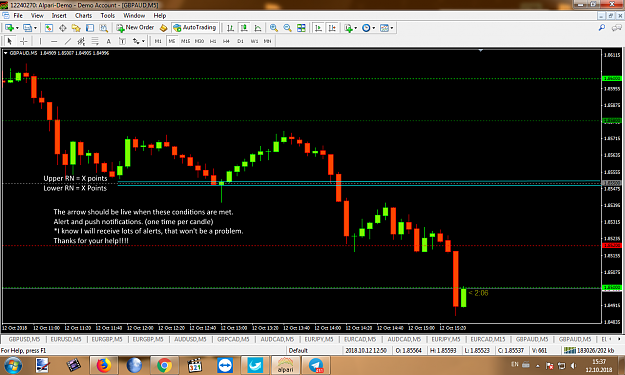The image size is (625, 375).
Task: Open the Strategy Tester icon
Action: tap(103, 28)
